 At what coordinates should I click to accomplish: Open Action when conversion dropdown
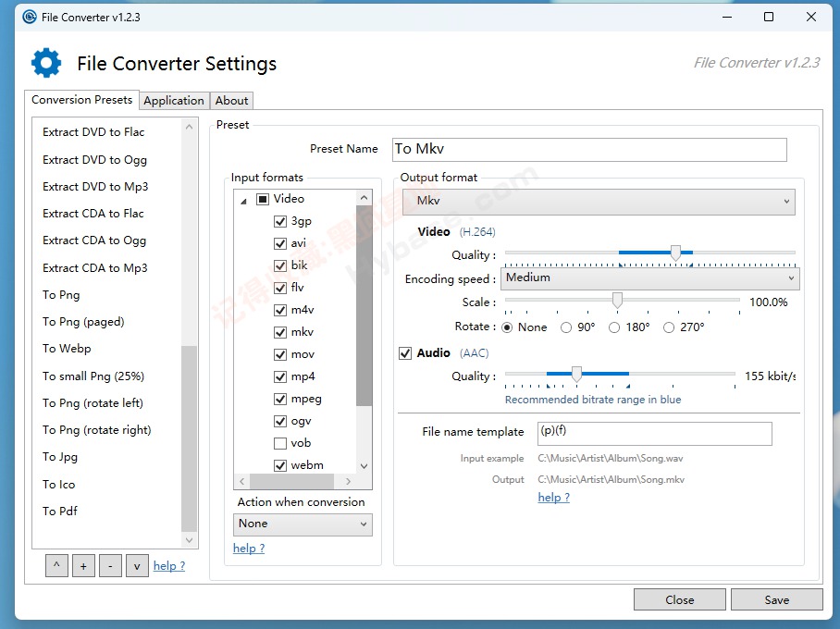point(303,524)
